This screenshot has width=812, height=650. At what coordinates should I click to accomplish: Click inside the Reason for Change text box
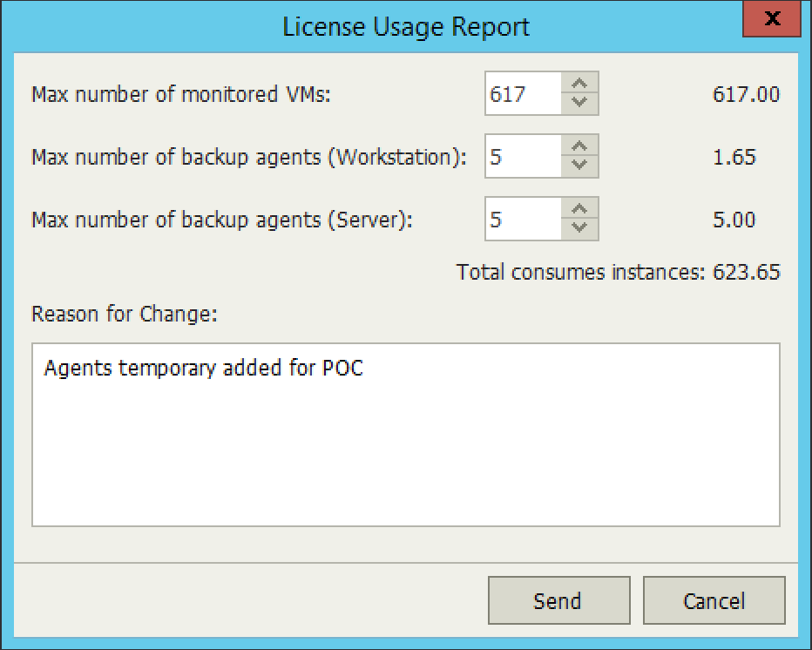(406, 435)
